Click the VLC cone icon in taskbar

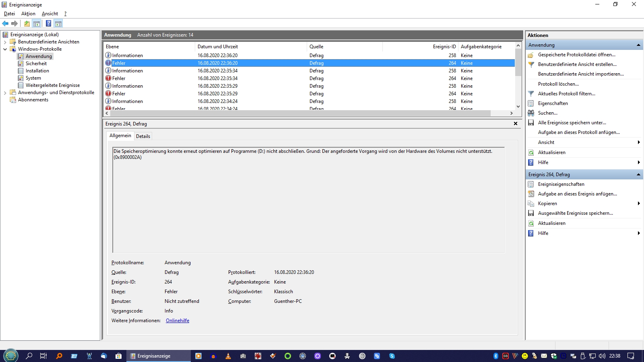[228, 356]
